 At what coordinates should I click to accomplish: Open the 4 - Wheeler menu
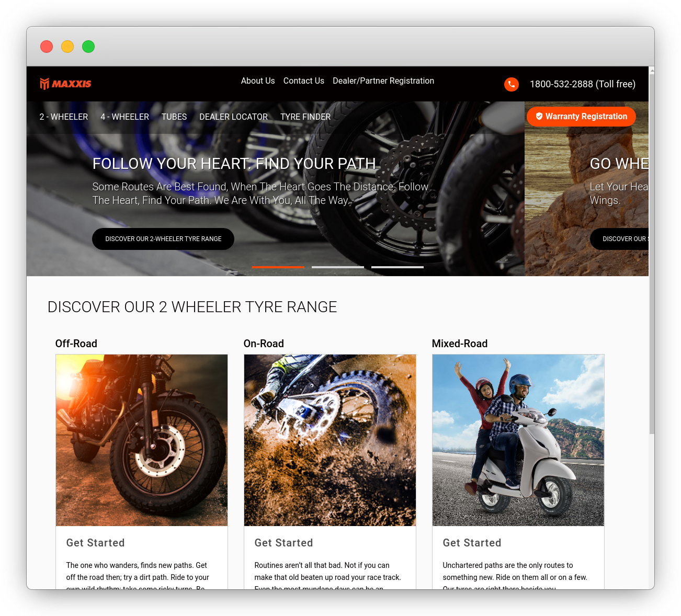click(124, 117)
